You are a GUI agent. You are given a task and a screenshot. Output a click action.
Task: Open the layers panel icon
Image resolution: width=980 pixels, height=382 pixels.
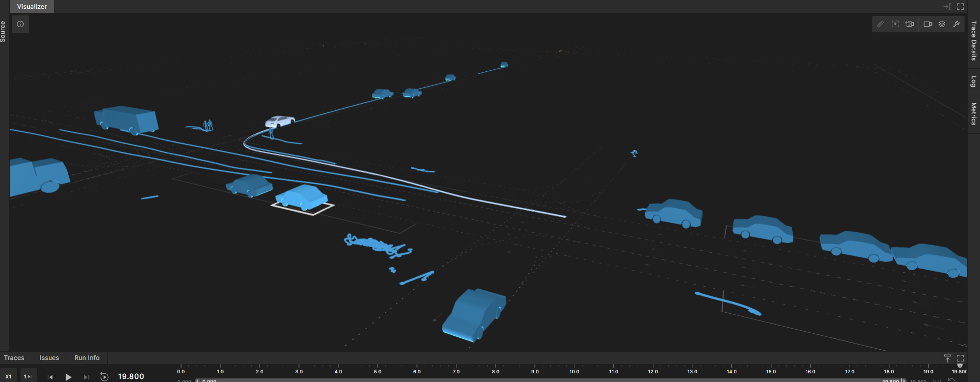(x=942, y=24)
